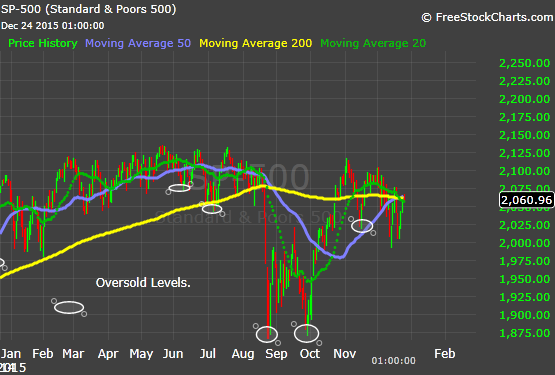The height and width of the screenshot is (375, 555).
Task: Click the current price tag 2,060.96
Action: pyautogui.click(x=526, y=200)
